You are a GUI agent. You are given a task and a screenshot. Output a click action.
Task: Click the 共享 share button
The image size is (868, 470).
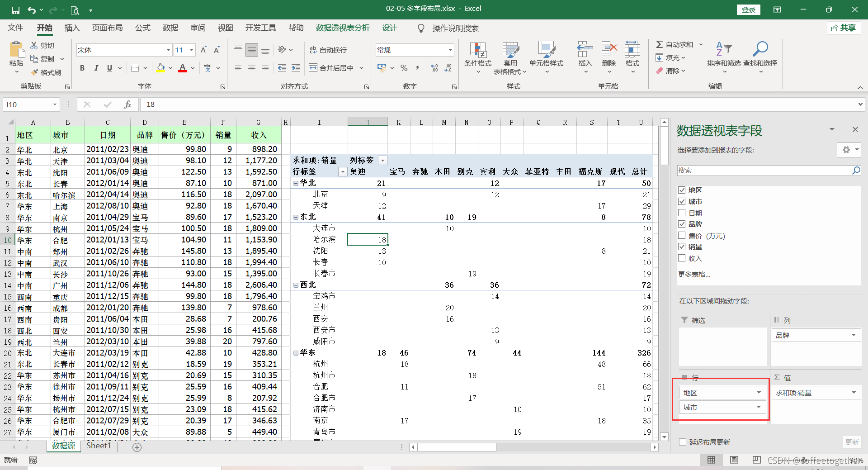click(x=844, y=28)
